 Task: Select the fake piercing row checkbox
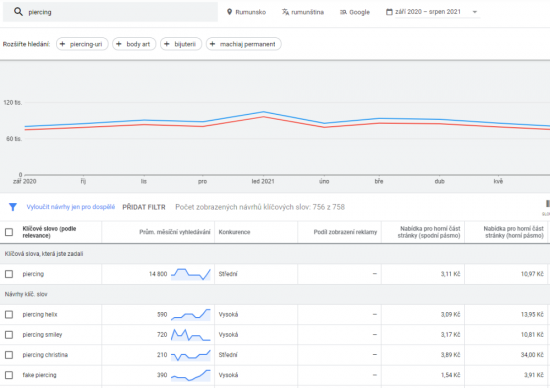[x=9, y=375]
